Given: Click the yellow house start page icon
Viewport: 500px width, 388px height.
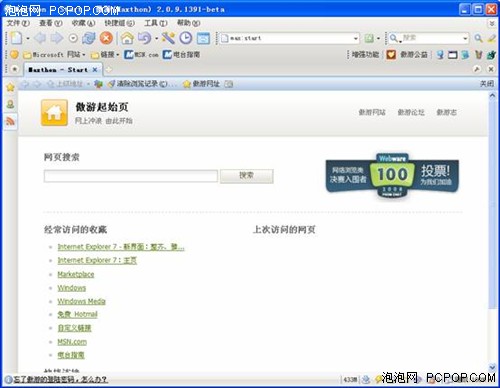Looking at the screenshot, I should click(54, 113).
